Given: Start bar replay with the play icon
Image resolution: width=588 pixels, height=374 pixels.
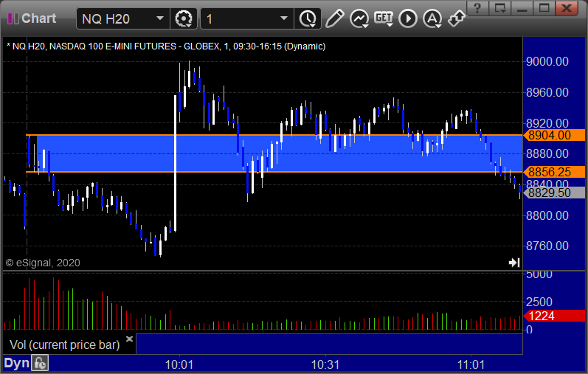Looking at the screenshot, I should (408, 18).
